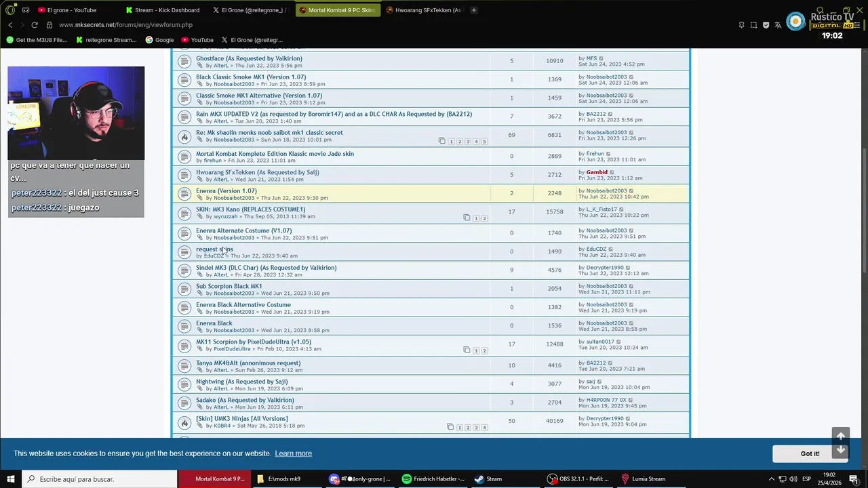Open Nightwing (As Requested by Saij) topic
868x488 pixels.
pos(241,382)
